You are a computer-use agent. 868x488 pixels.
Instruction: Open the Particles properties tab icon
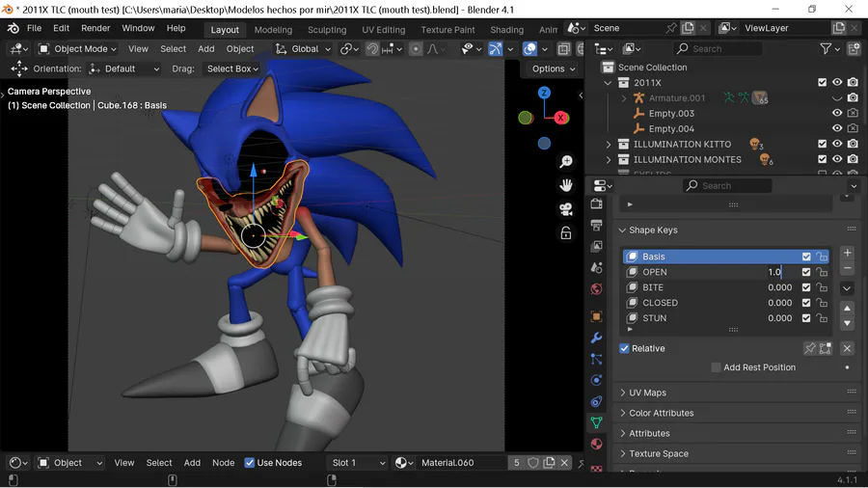click(x=596, y=359)
